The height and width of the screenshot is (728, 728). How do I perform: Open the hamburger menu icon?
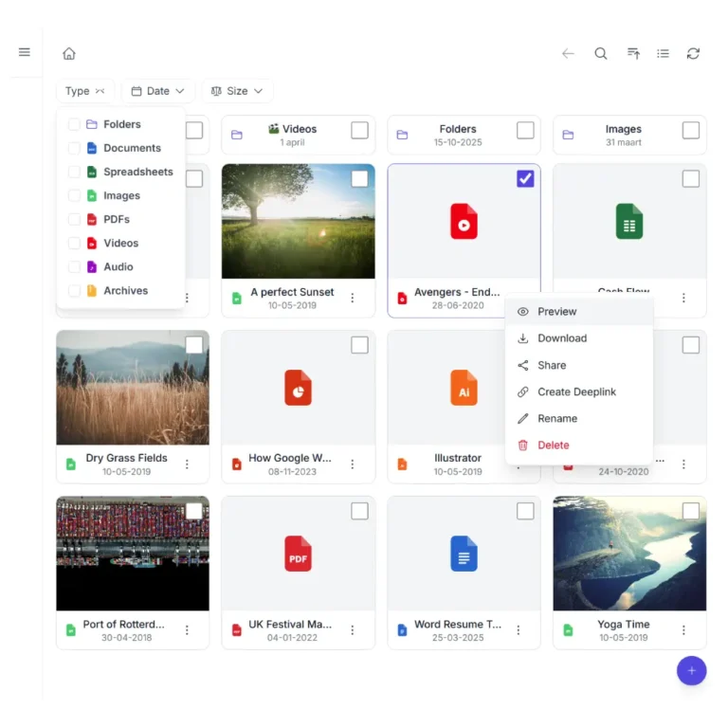pyautogui.click(x=24, y=52)
